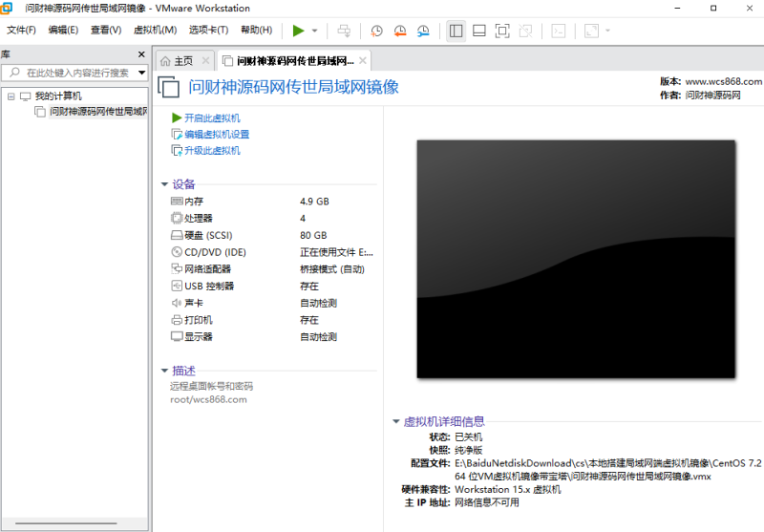This screenshot has width=764, height=532.
Task: Open the 选项卡(T) menu
Action: click(x=208, y=31)
